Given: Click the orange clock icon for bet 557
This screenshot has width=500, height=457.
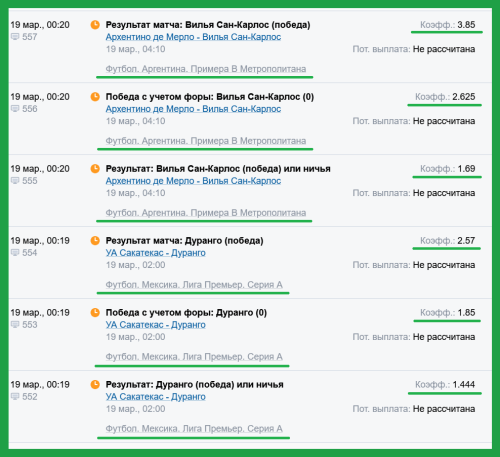Looking at the screenshot, I should [x=95, y=25].
